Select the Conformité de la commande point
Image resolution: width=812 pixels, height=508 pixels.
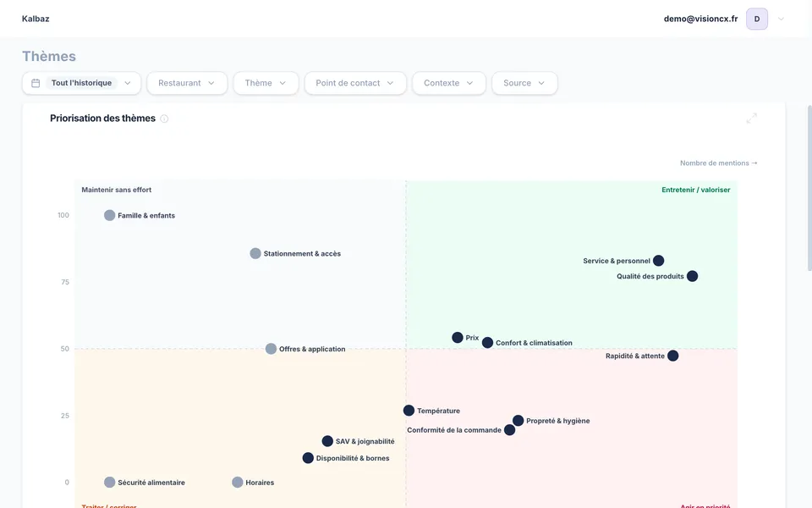point(509,430)
